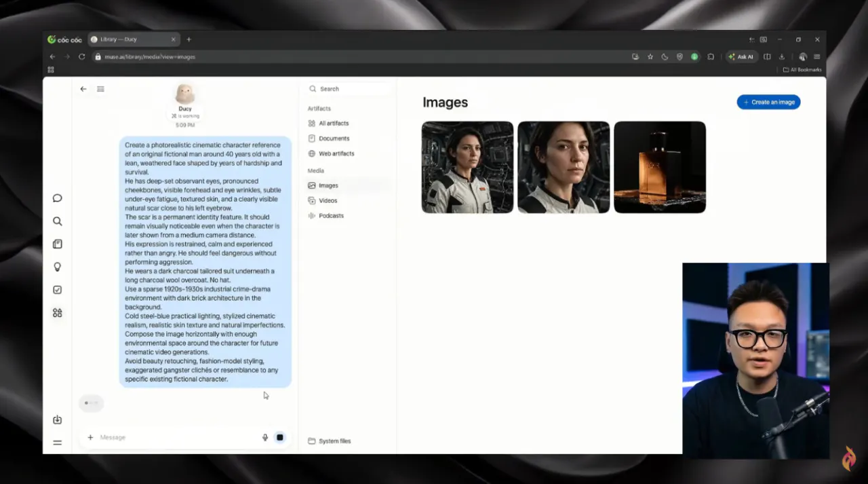Open the search icon in left sidebar
Screen dimensions: 868x484
click(x=58, y=221)
